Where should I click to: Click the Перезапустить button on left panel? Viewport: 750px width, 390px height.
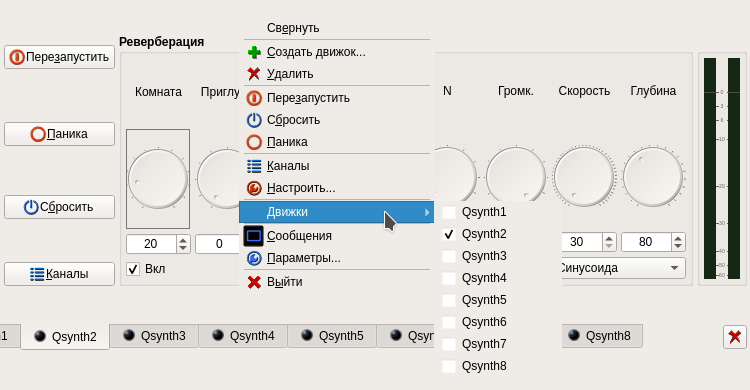click(x=59, y=57)
